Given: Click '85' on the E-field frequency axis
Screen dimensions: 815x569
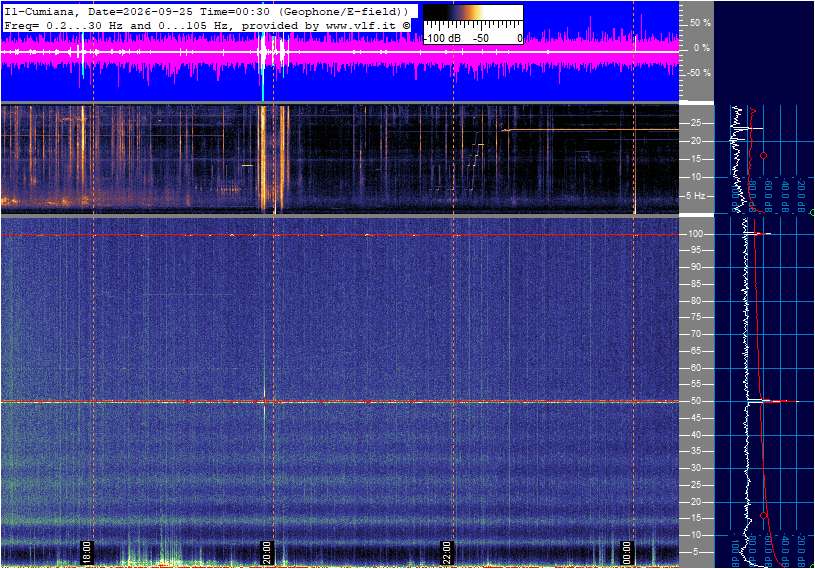Looking at the screenshot, I should coord(695,284).
